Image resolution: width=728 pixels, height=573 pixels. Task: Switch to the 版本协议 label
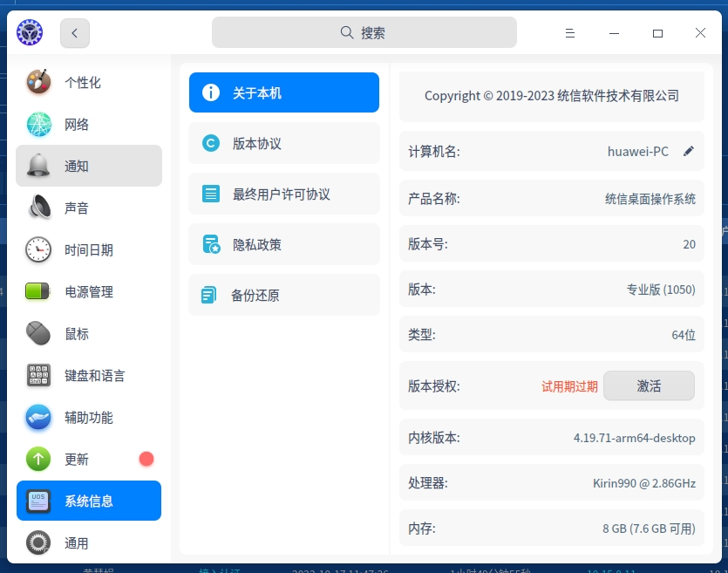coord(256,144)
